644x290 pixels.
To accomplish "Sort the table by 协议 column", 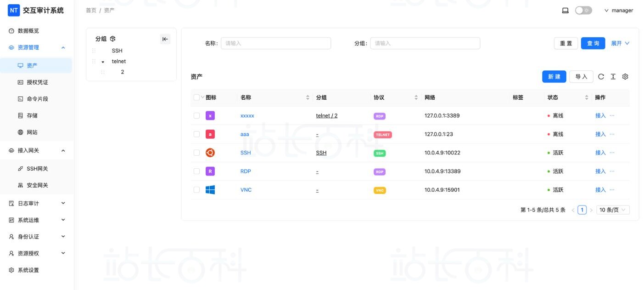I will (416, 97).
